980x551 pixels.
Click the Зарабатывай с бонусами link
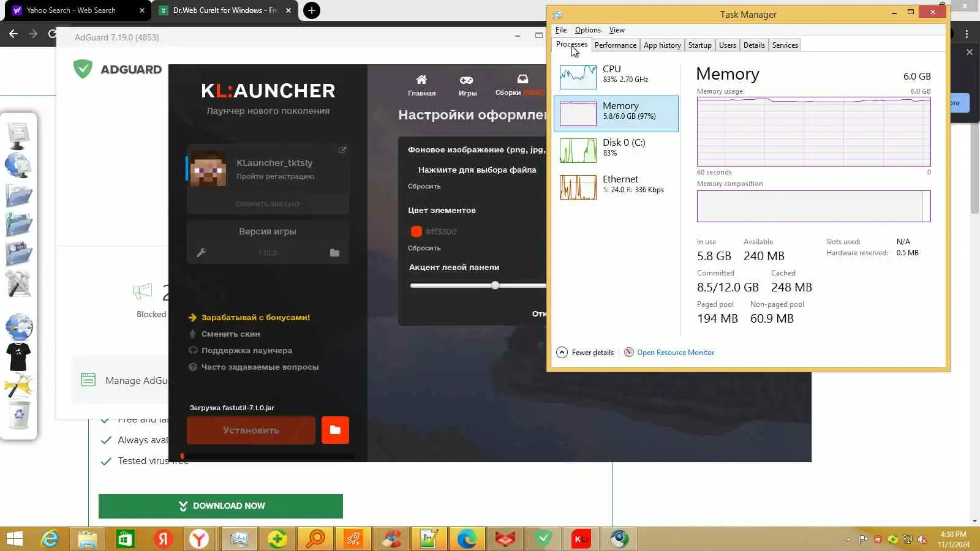click(255, 317)
